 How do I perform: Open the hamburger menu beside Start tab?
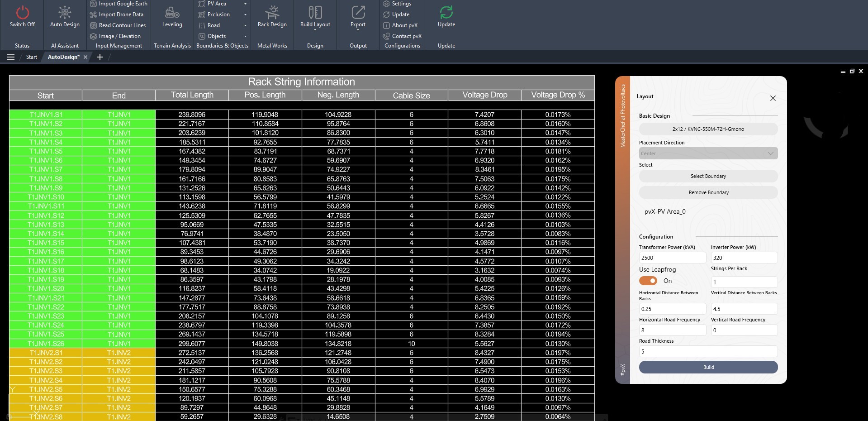click(x=11, y=57)
